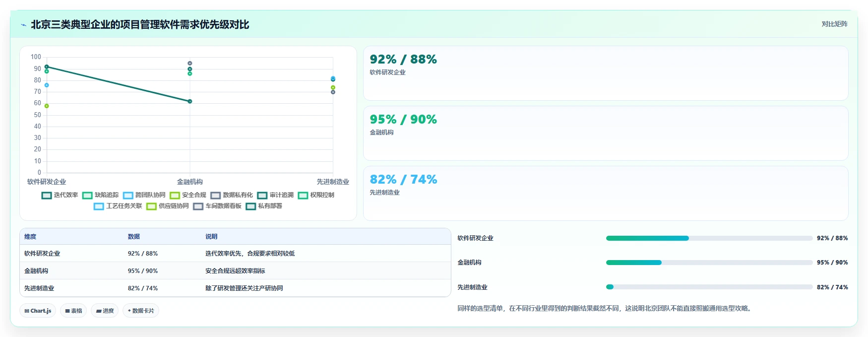
Task: Click the 对比矩阵 label in header
Action: (834, 24)
